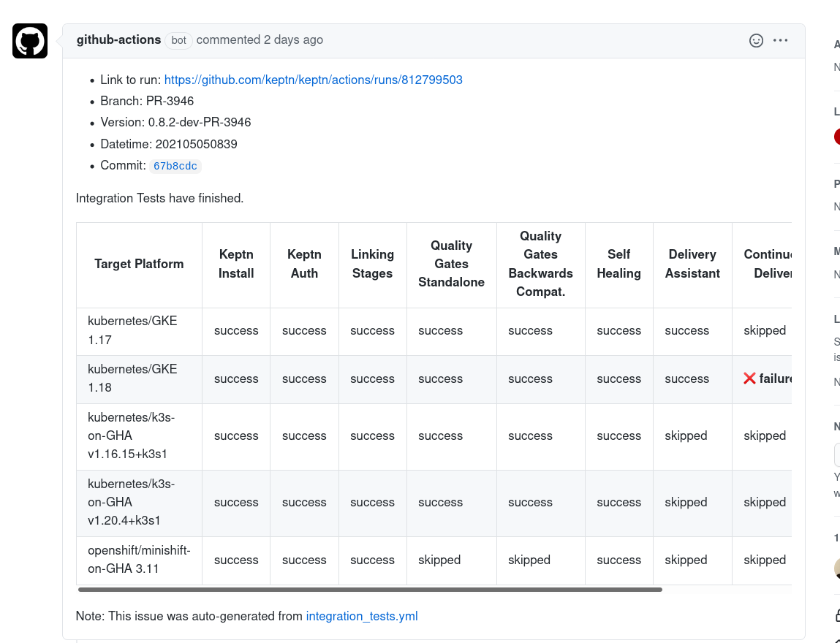Click Keptn Auth success cell for GKE 1.18
Image resolution: width=840 pixels, height=643 pixels.
click(x=304, y=379)
